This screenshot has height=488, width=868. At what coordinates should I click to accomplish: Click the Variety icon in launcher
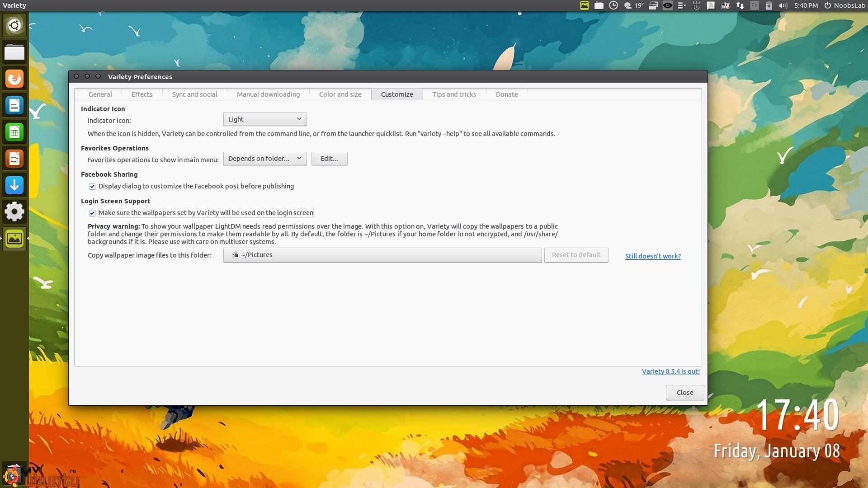coord(14,238)
